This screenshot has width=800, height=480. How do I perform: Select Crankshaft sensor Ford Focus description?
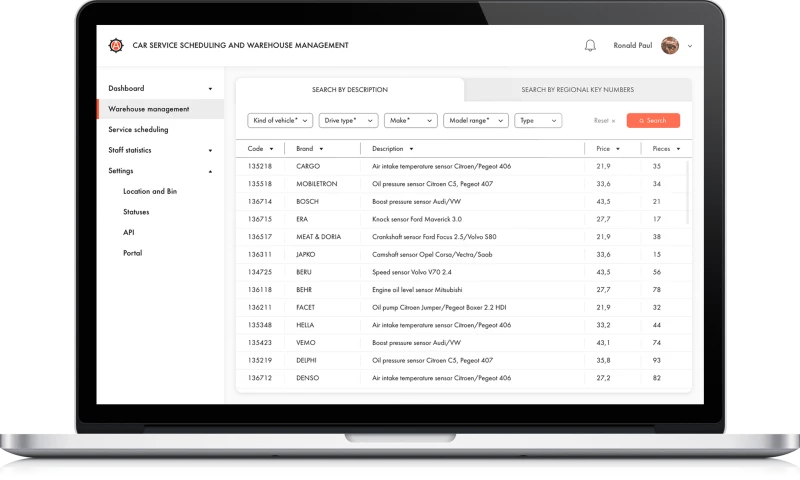[x=434, y=237]
